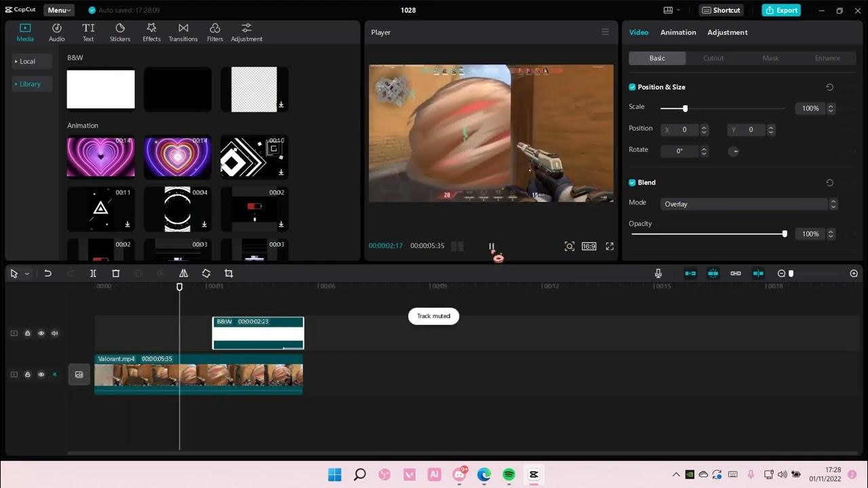Screen dimensions: 868x488
Task: Open the Adjustment panel in top toolbar
Action: pos(246,32)
